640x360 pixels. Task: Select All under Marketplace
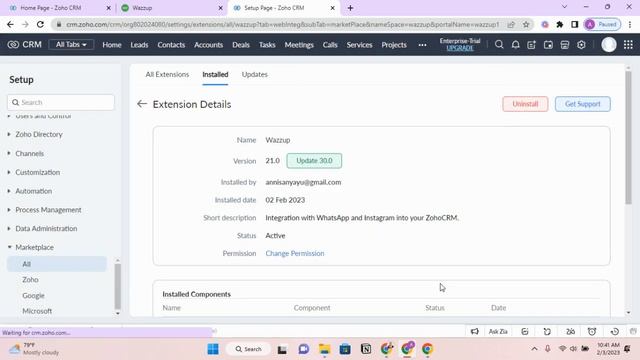pos(57,264)
